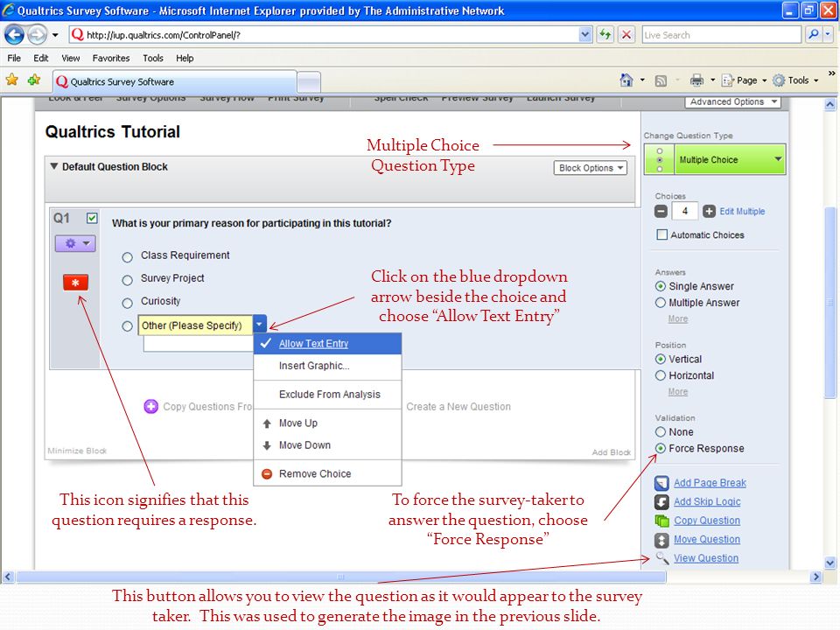Click the Page menu icon
This screenshot has width=840, height=630.
point(727,80)
